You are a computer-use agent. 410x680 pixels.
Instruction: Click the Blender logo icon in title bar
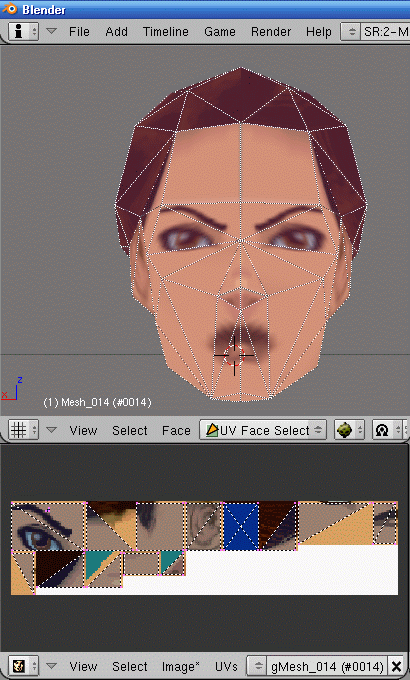(10, 9)
